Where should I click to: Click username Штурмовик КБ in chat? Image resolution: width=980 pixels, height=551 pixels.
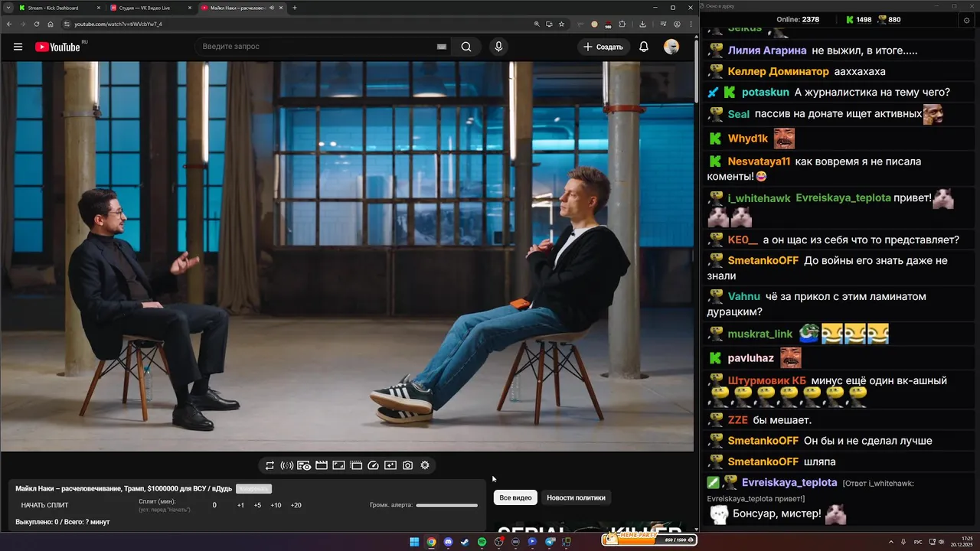766,380
